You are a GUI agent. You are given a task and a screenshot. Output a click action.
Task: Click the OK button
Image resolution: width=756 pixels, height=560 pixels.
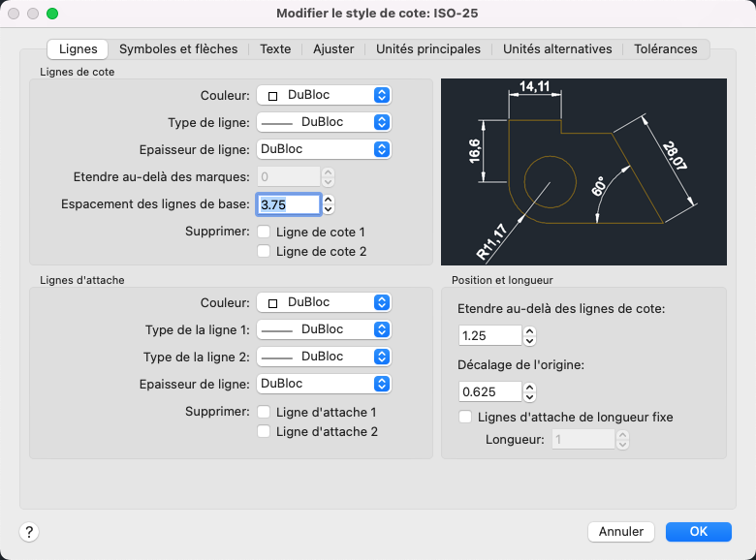[698, 532]
